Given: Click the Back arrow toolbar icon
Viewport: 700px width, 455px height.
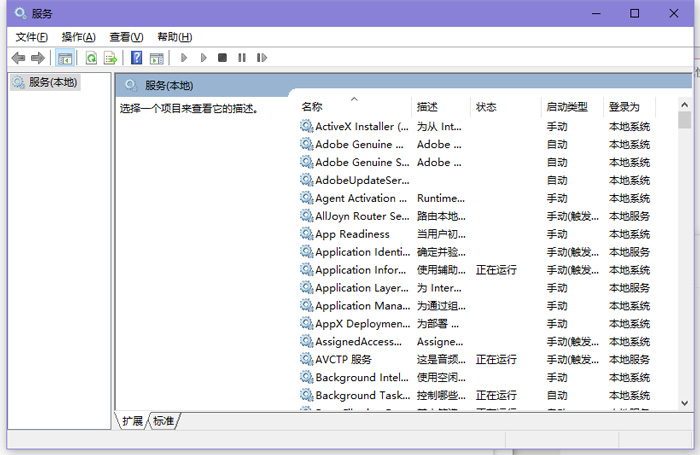Looking at the screenshot, I should pyautogui.click(x=18, y=58).
